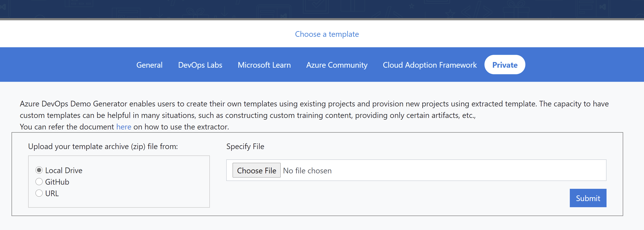Open the General templates tab

[149, 65]
